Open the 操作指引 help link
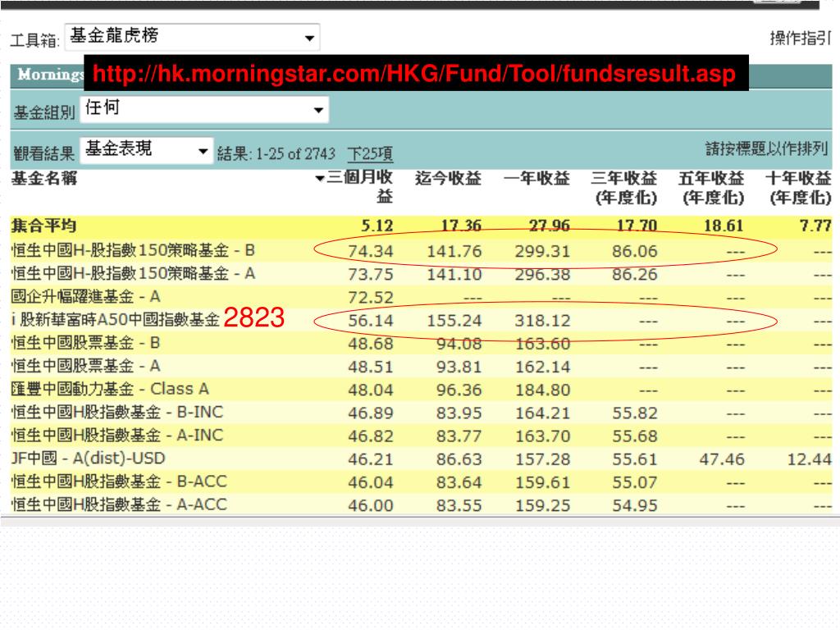The width and height of the screenshot is (840, 630). pyautogui.click(x=800, y=38)
